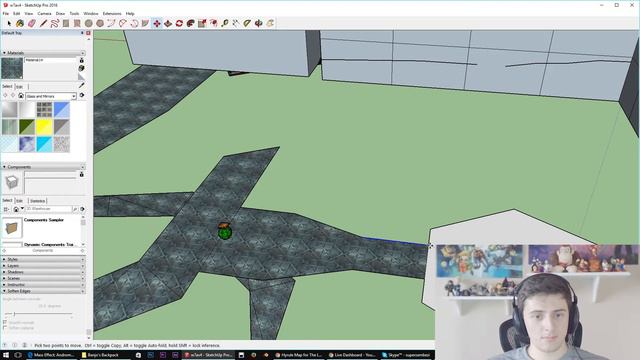Activate the Line pencil tool
The height and width of the screenshot is (360, 640).
43,24
